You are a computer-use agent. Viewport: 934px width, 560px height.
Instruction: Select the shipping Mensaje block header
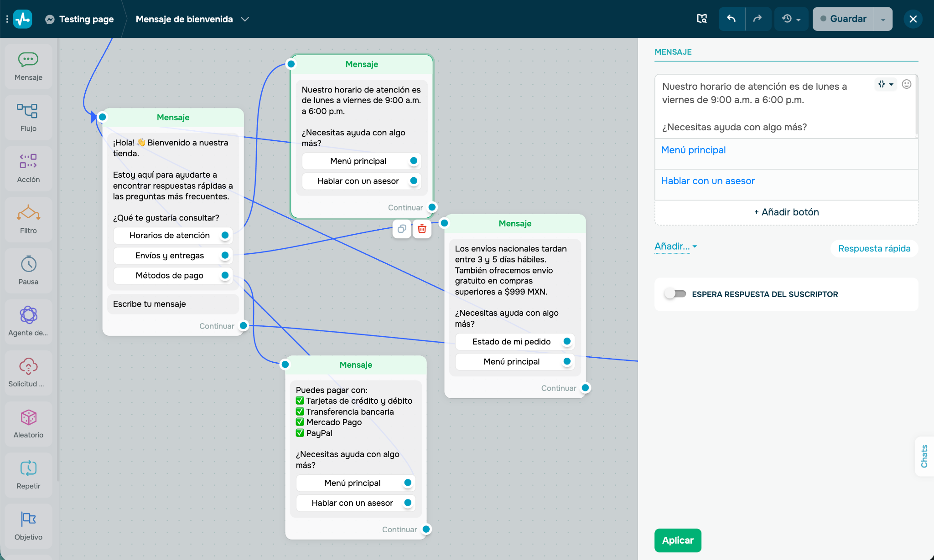(x=515, y=223)
